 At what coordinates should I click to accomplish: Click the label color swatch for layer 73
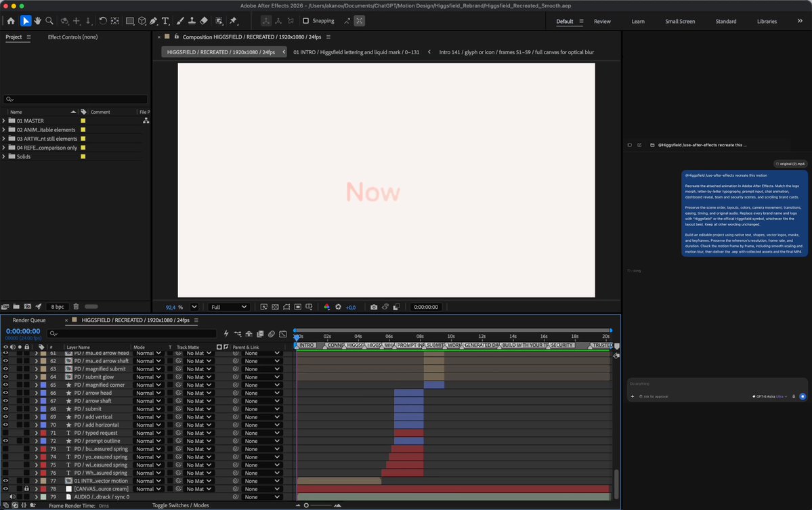click(43, 449)
